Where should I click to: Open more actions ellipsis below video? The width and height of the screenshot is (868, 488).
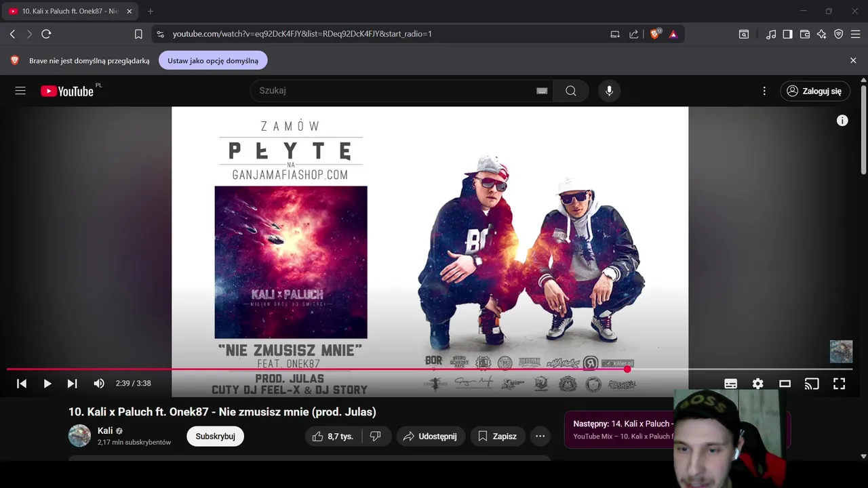pyautogui.click(x=540, y=436)
